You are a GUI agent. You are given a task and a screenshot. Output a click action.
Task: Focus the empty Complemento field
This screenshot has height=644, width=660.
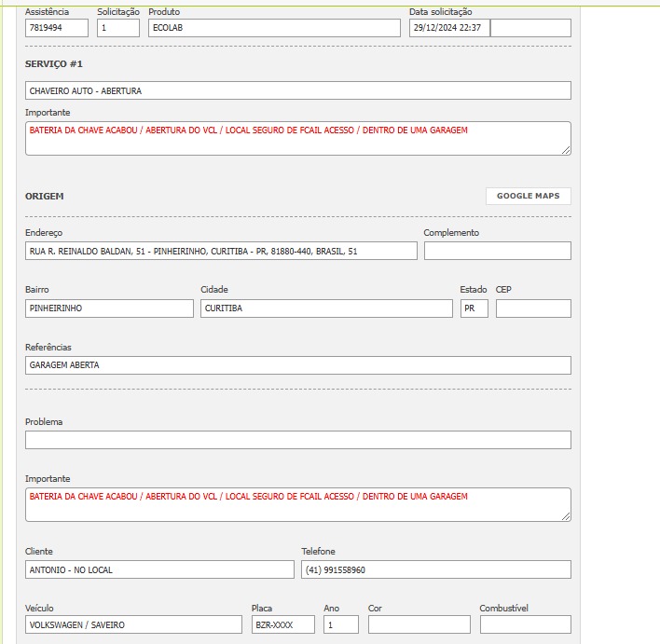pyautogui.click(x=497, y=252)
